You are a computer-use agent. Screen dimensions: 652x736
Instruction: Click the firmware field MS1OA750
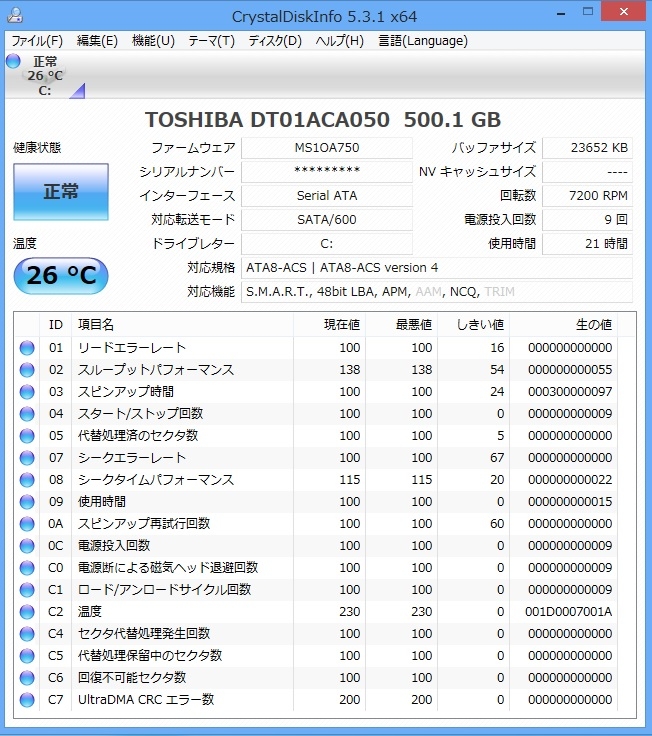(x=327, y=148)
